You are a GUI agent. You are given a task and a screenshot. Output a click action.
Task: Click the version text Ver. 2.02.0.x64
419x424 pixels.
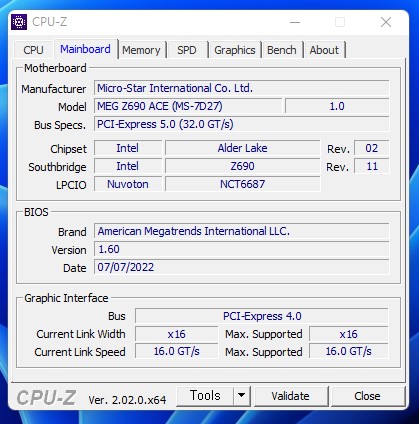[x=127, y=400]
